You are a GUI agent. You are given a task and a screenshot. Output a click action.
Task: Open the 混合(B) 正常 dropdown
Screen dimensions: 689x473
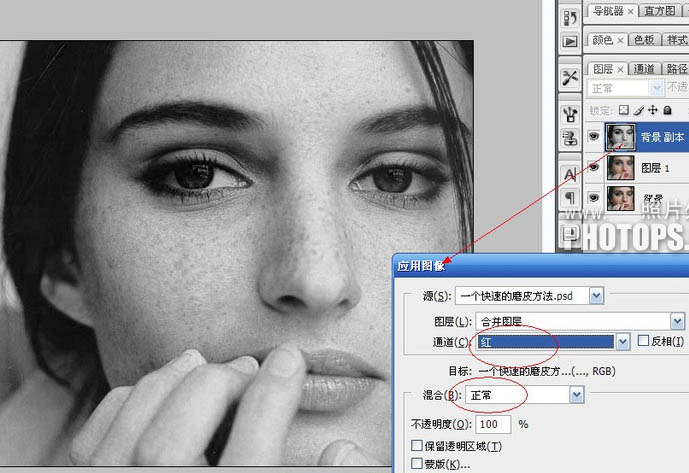coord(577,395)
